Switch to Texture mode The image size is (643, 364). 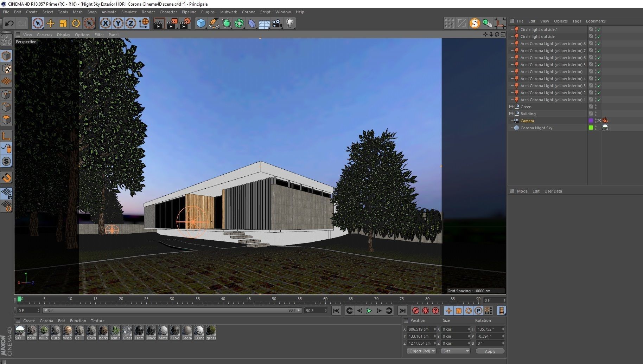(6, 69)
